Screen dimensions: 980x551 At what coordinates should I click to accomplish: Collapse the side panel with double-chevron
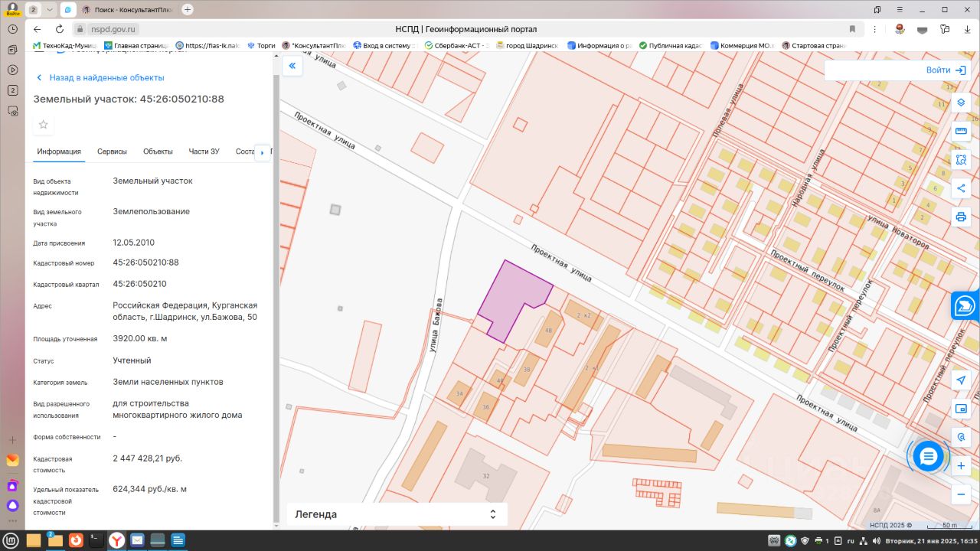pyautogui.click(x=292, y=67)
